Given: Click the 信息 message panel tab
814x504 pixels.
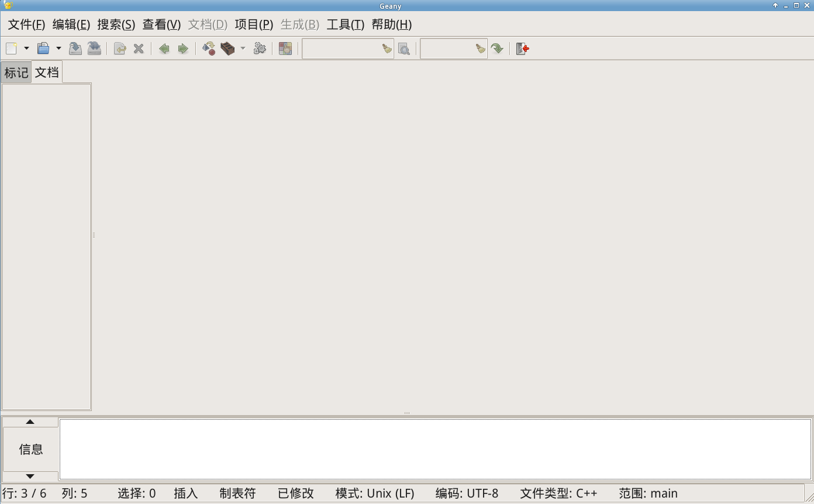Looking at the screenshot, I should (x=30, y=449).
